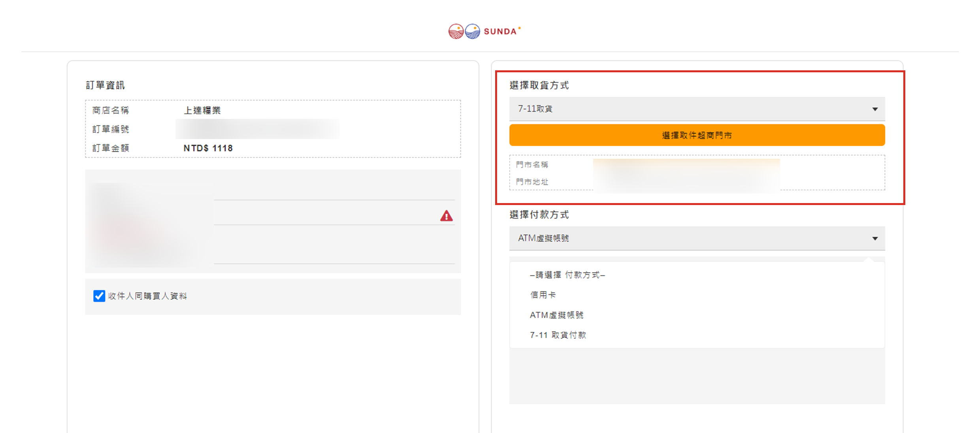
Task: Select 信用卡 from the payment options list
Action: pos(543,295)
